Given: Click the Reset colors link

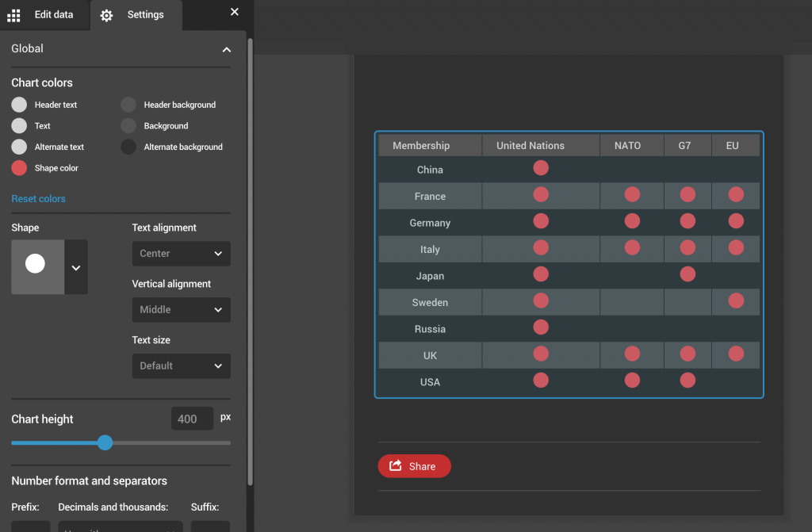Looking at the screenshot, I should pos(38,198).
